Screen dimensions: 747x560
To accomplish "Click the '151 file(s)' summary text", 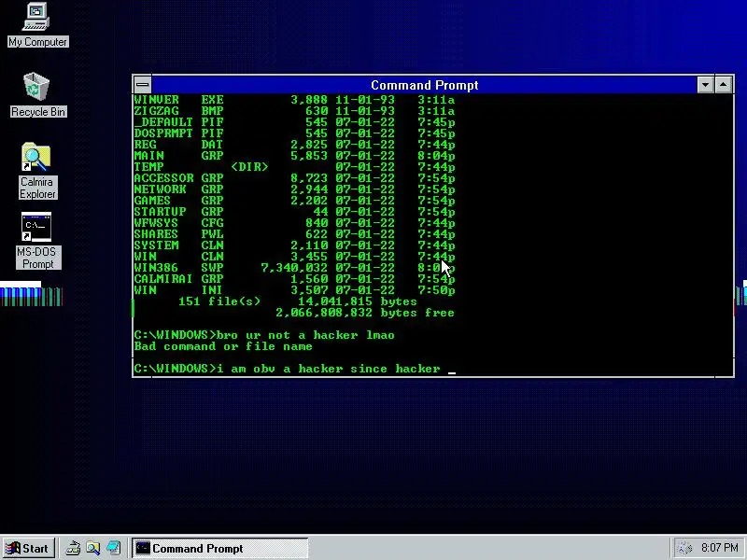I will point(219,301).
